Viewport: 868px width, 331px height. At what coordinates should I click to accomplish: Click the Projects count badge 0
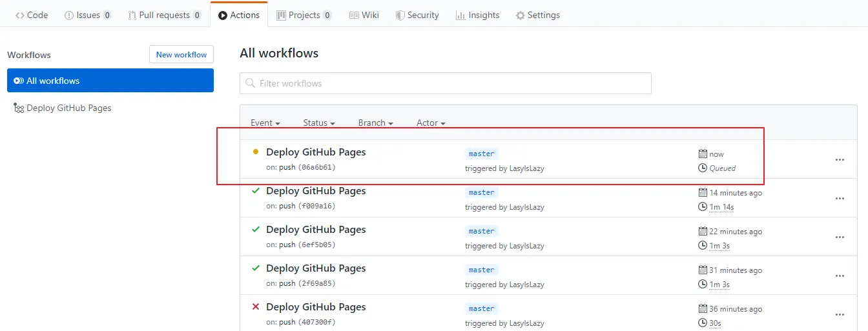(x=327, y=15)
